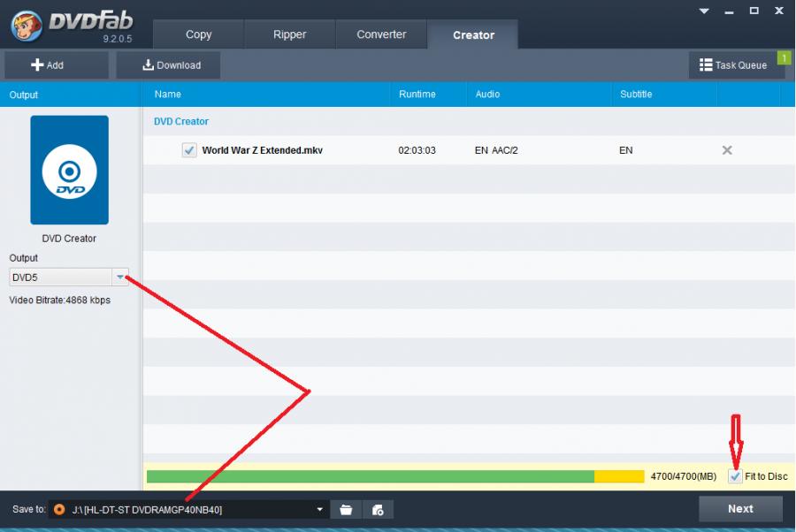Click the folder output icon

coord(346,509)
